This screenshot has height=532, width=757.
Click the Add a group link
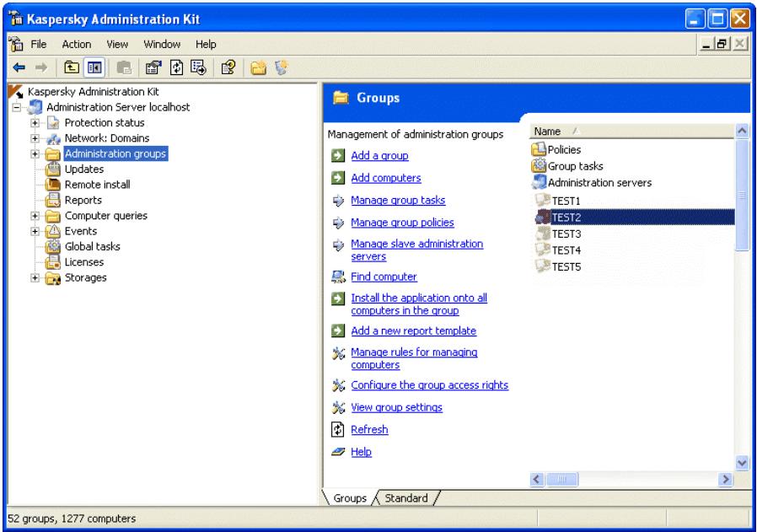pyautogui.click(x=379, y=155)
